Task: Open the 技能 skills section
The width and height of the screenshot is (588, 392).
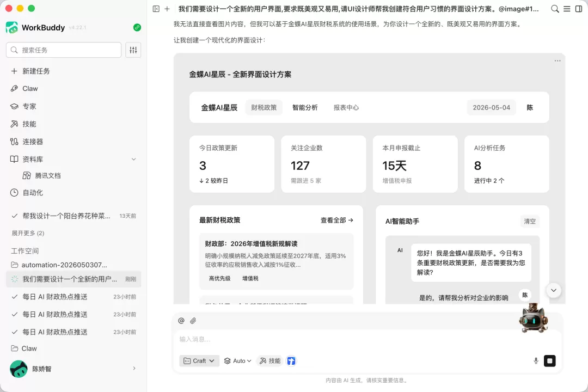Action: pyautogui.click(x=73, y=124)
